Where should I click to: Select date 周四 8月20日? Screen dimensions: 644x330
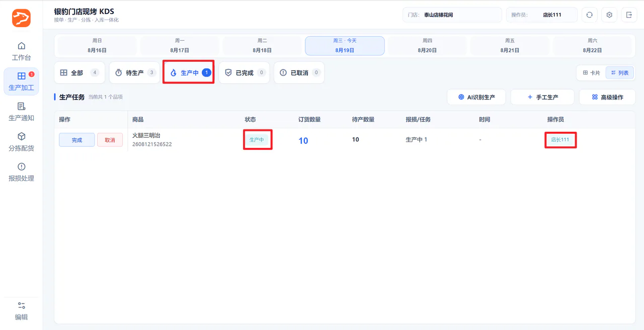click(427, 45)
